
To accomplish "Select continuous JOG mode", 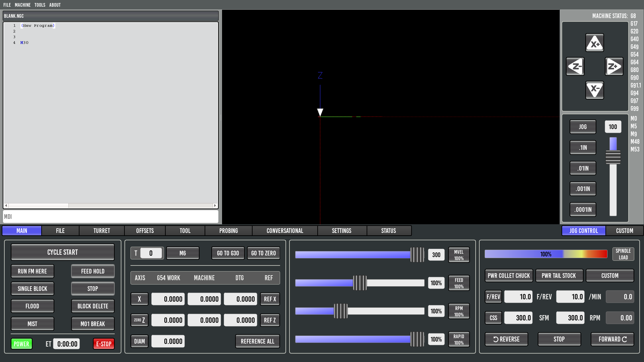I will click(583, 127).
